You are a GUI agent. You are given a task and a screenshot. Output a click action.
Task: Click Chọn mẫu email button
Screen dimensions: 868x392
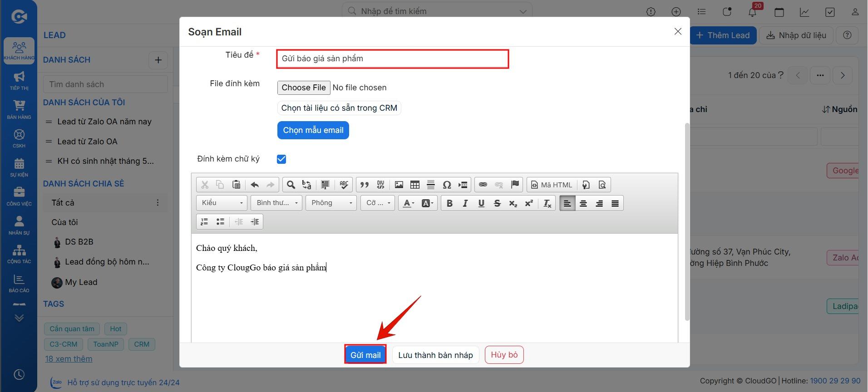click(313, 130)
